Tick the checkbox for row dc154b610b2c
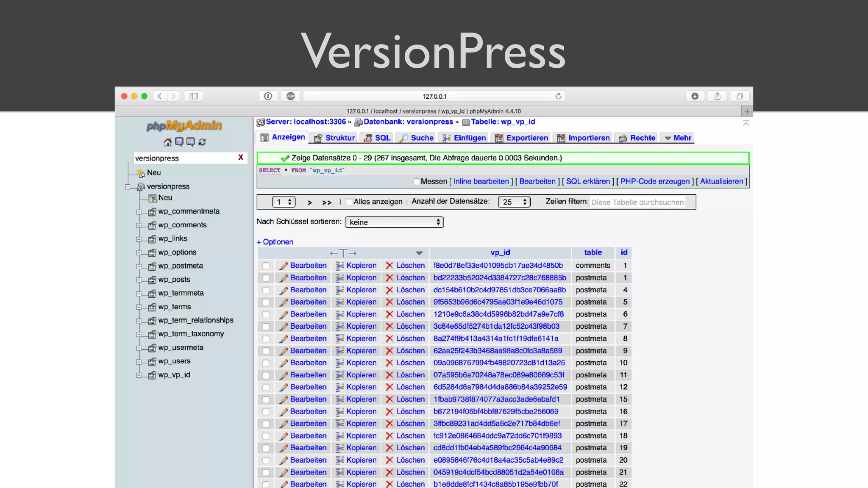The height and width of the screenshot is (488, 868). click(266, 290)
